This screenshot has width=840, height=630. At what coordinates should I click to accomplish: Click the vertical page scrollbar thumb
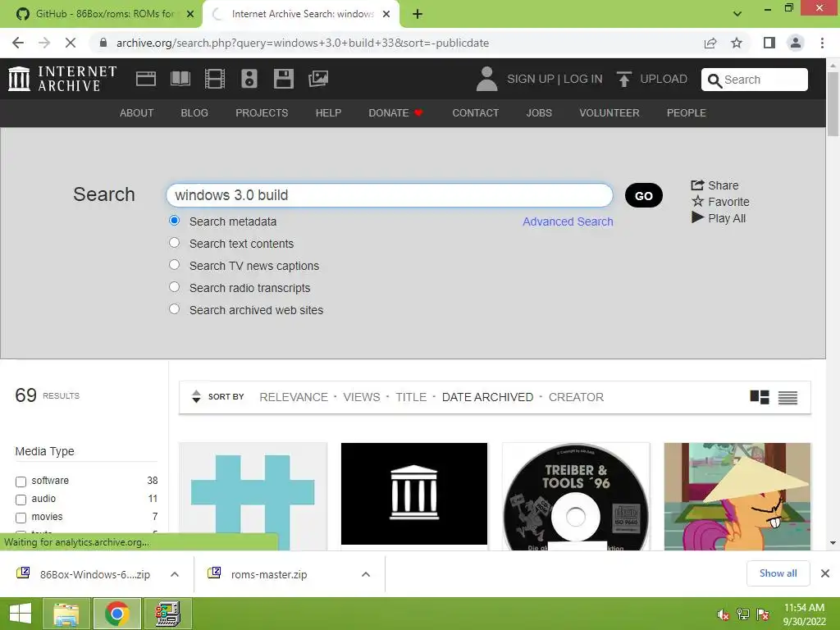[x=833, y=104]
